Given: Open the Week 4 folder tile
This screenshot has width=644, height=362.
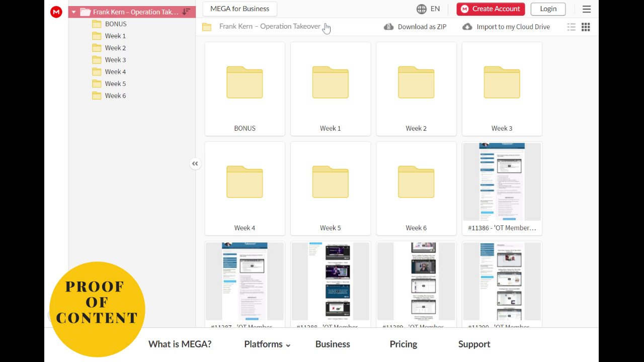Looking at the screenshot, I should pos(245,189).
